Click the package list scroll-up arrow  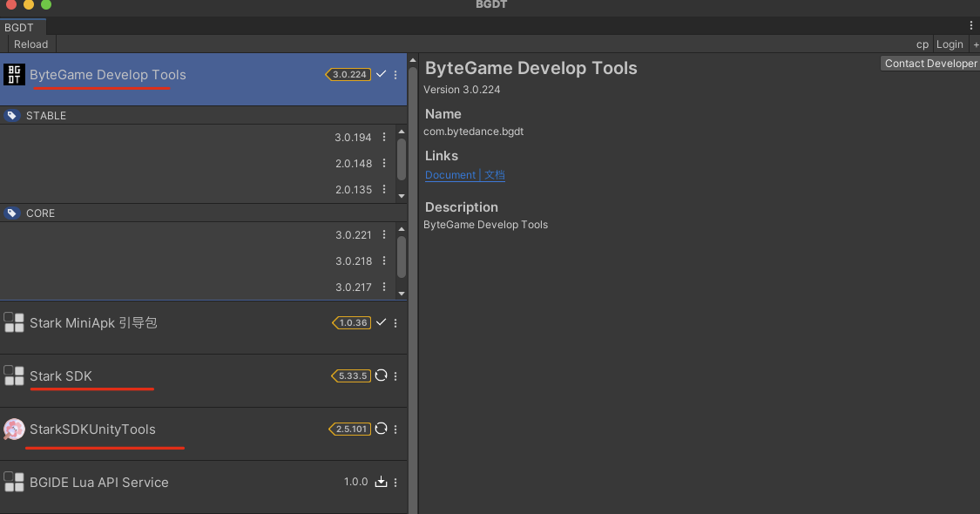(x=413, y=60)
